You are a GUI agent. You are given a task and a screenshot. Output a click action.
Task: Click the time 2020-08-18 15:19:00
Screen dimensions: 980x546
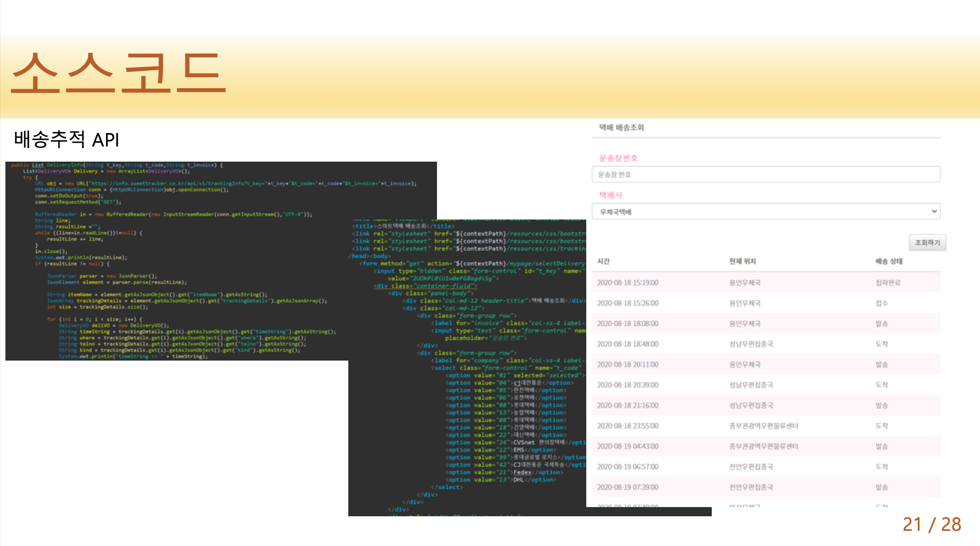[627, 283]
